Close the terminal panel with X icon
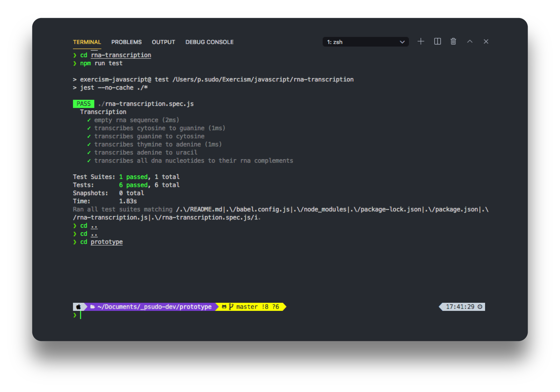The width and height of the screenshot is (560, 392). coord(486,41)
